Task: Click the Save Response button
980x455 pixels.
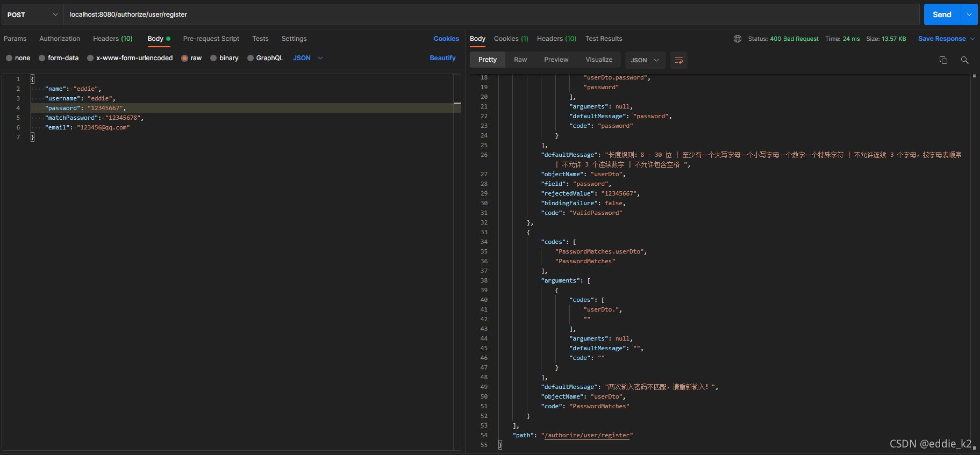Action: click(x=942, y=39)
